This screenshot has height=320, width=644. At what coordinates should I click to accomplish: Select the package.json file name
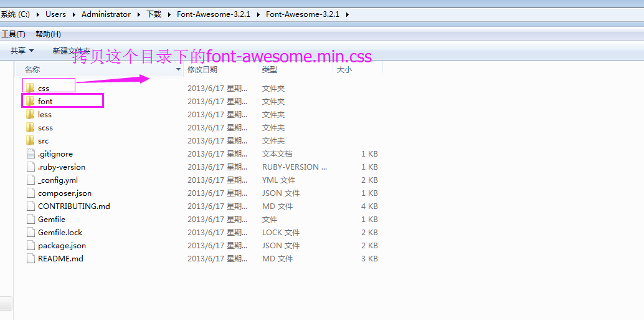click(x=62, y=246)
